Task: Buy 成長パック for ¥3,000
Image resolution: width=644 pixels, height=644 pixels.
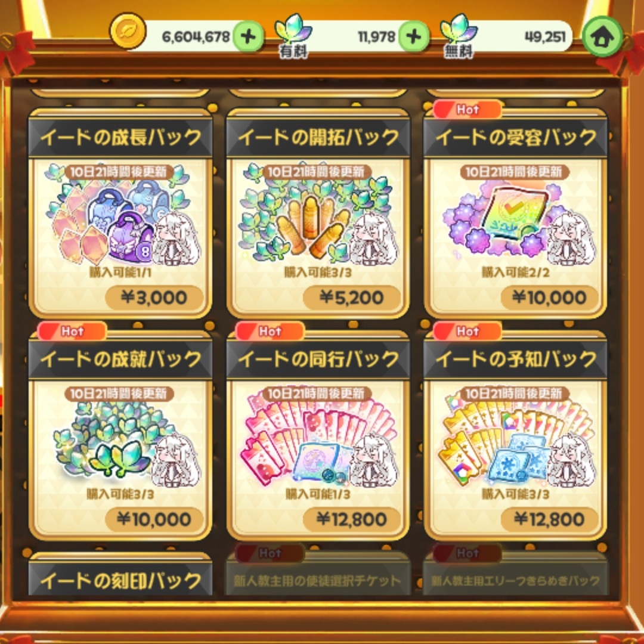Action: [x=154, y=298]
